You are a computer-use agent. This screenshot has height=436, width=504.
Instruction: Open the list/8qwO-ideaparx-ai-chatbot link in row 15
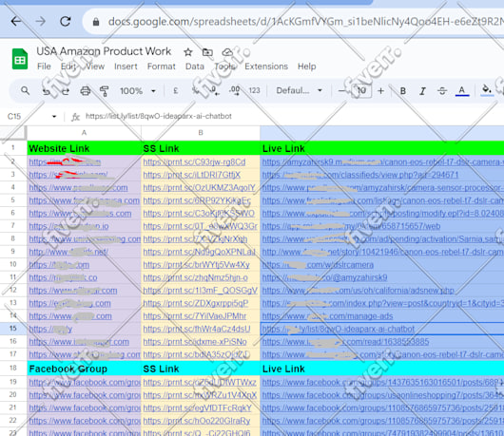coord(339,329)
